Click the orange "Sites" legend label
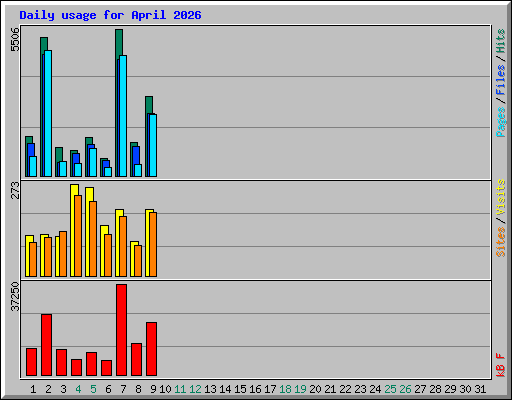Screen dimensions: 512x400 pyautogui.click(x=501, y=242)
